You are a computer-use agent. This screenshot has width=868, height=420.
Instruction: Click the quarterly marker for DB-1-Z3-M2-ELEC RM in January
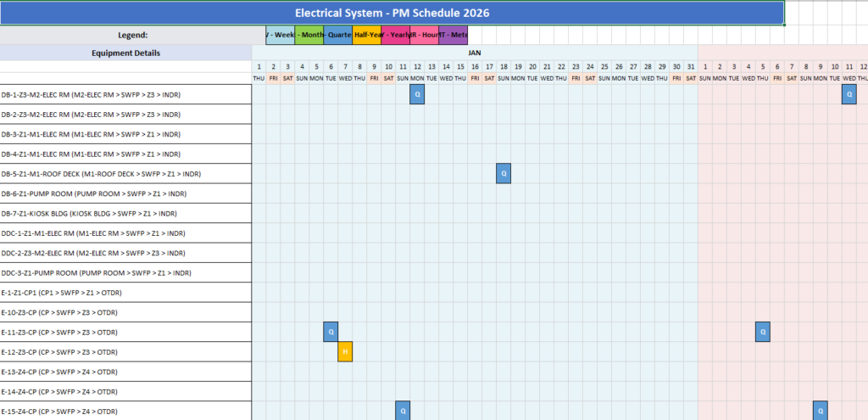point(417,95)
